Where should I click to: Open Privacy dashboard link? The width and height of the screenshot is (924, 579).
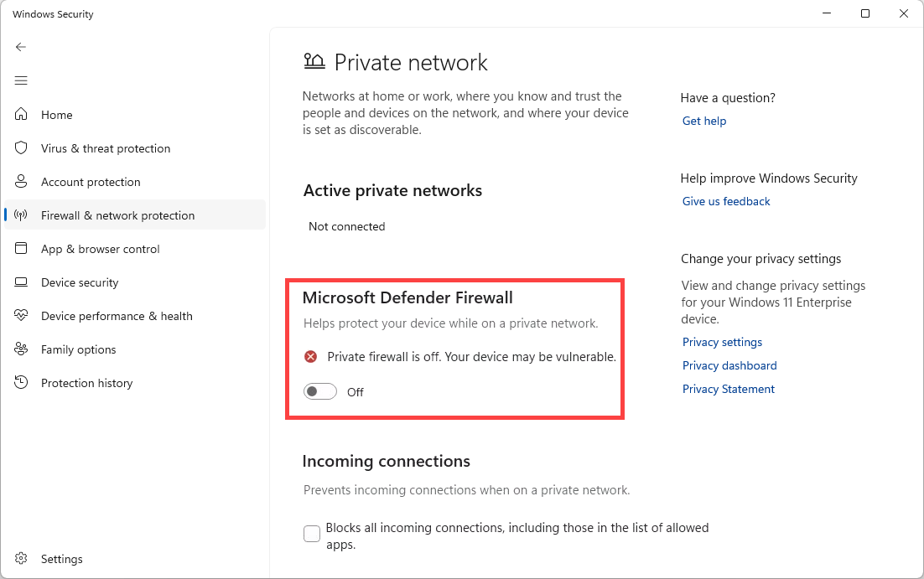[729, 365]
